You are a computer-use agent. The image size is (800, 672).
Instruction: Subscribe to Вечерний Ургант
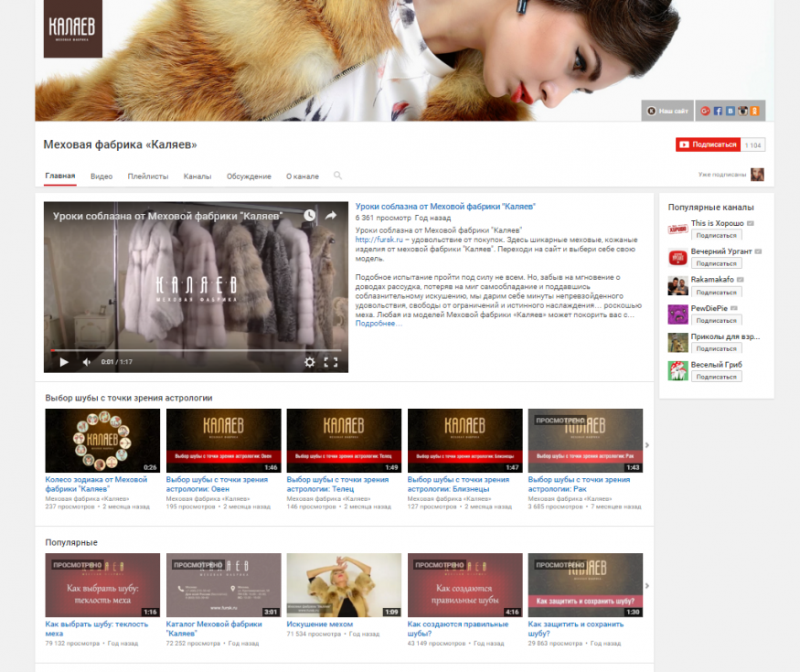coord(716,263)
